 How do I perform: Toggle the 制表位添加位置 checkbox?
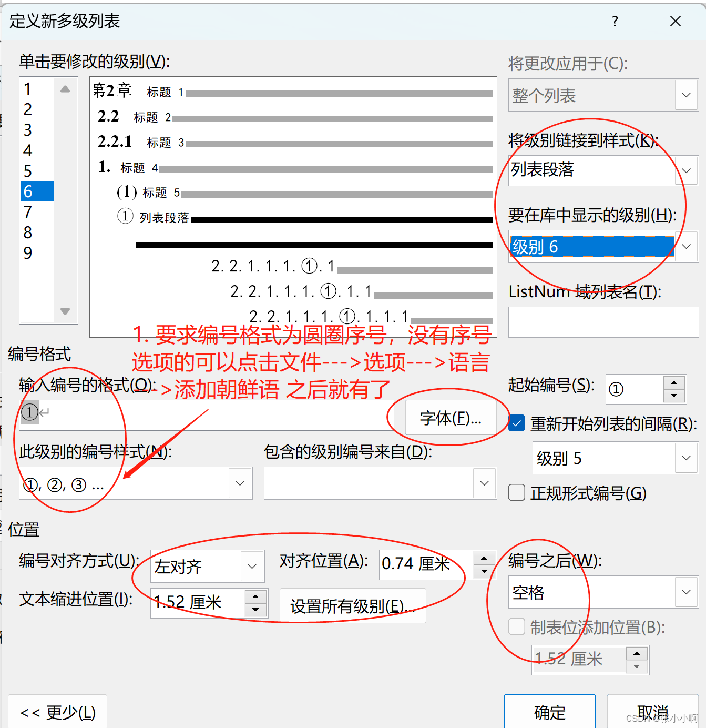coord(517,626)
